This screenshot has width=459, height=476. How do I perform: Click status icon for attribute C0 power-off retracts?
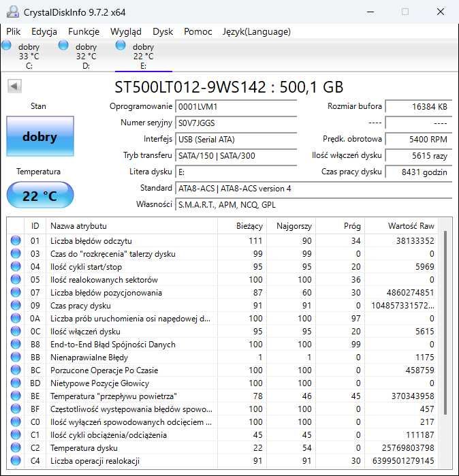coord(16,422)
